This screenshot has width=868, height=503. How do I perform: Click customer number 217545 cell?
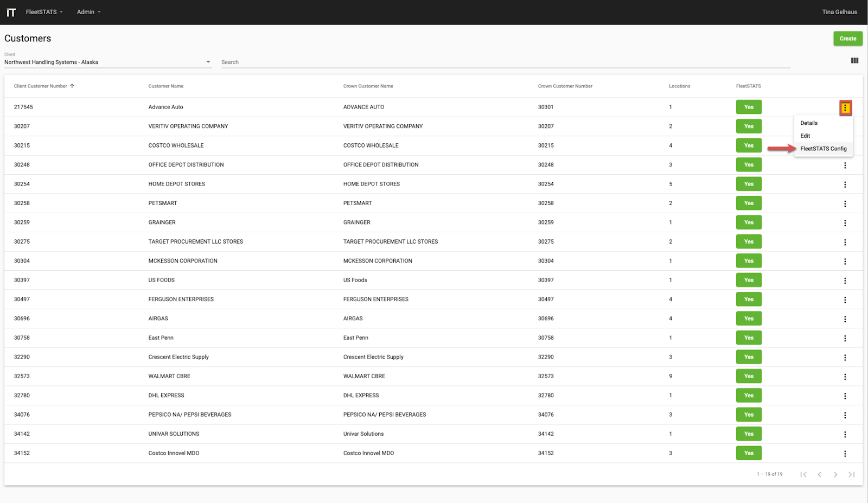(23, 107)
